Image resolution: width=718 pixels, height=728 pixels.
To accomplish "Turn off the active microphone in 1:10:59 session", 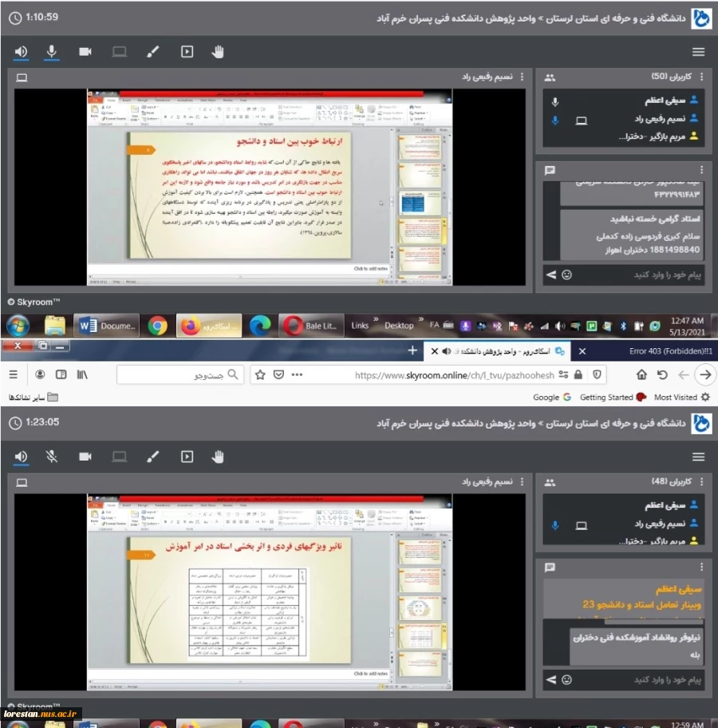I will tap(52, 52).
